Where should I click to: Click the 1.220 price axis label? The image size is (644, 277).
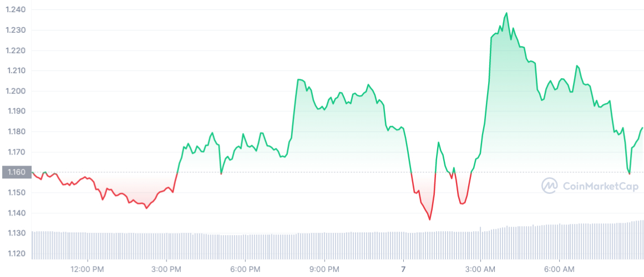15,50
